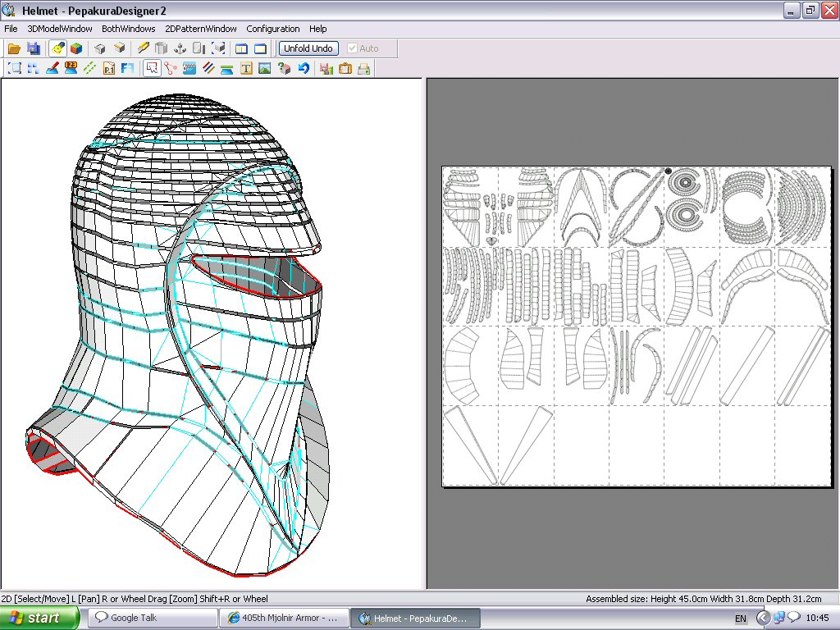The image size is (840, 630).
Task: Click the Helmet - PepakuraDesigner taskbar button
Action: coord(415,619)
